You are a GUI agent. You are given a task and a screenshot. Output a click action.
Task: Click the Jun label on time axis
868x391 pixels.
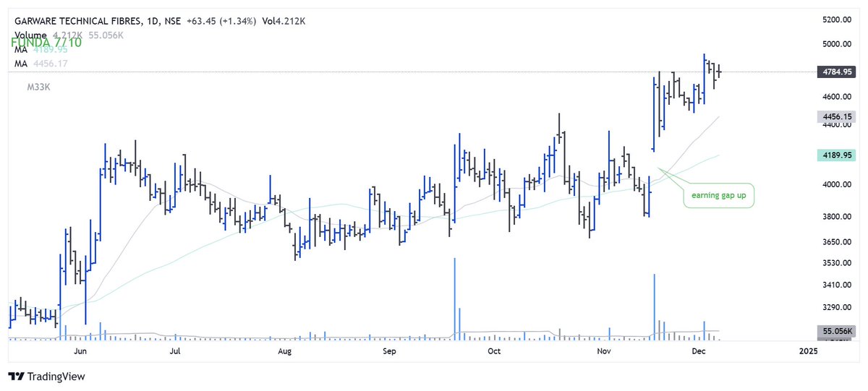[81, 351]
